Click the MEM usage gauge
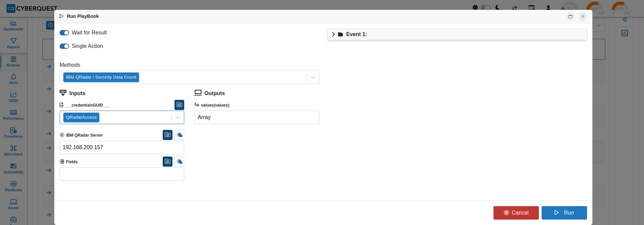This screenshot has width=644, height=225. click(595, 8)
